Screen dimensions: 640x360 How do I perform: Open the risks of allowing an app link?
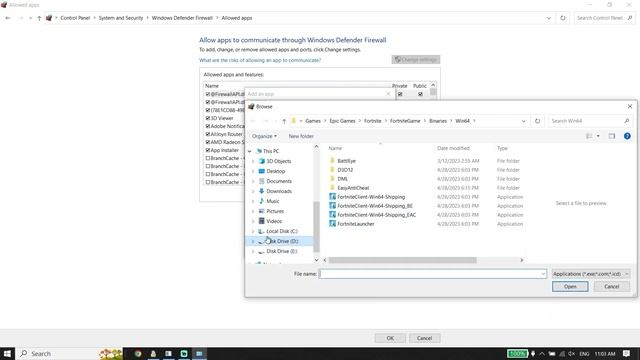coord(260,60)
